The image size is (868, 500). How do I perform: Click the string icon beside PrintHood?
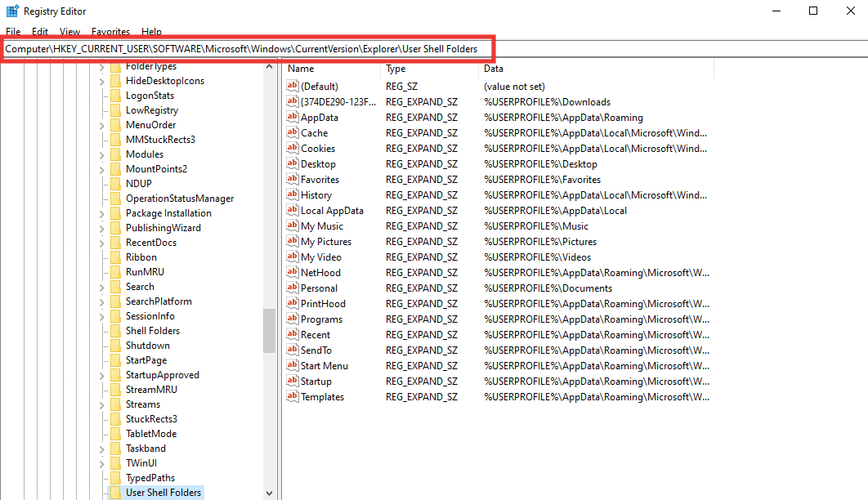click(x=293, y=302)
